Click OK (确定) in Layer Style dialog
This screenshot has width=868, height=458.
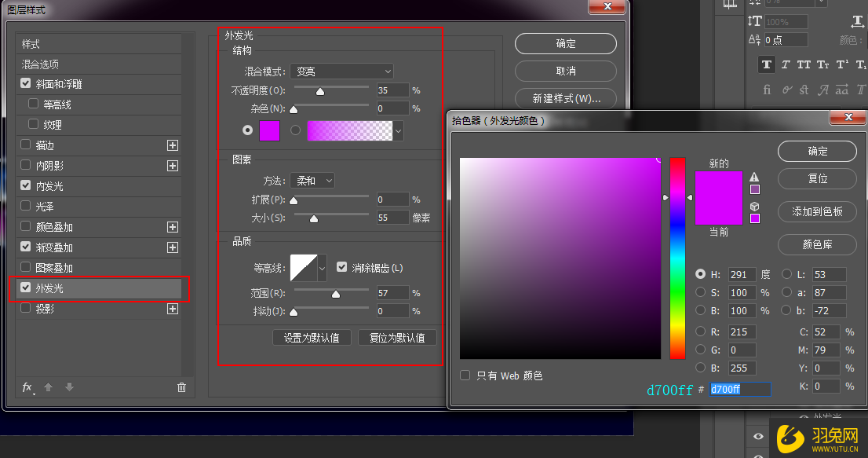coord(566,44)
